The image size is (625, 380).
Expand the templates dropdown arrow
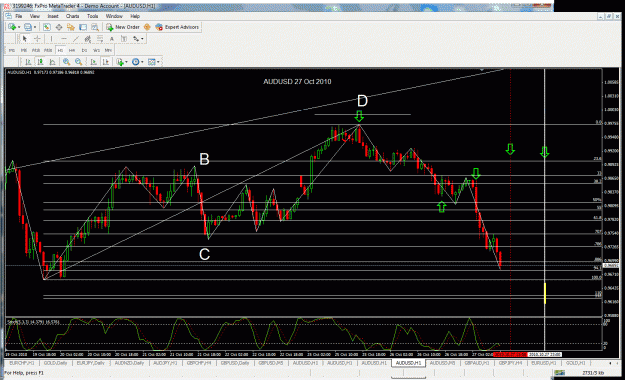pos(158,62)
